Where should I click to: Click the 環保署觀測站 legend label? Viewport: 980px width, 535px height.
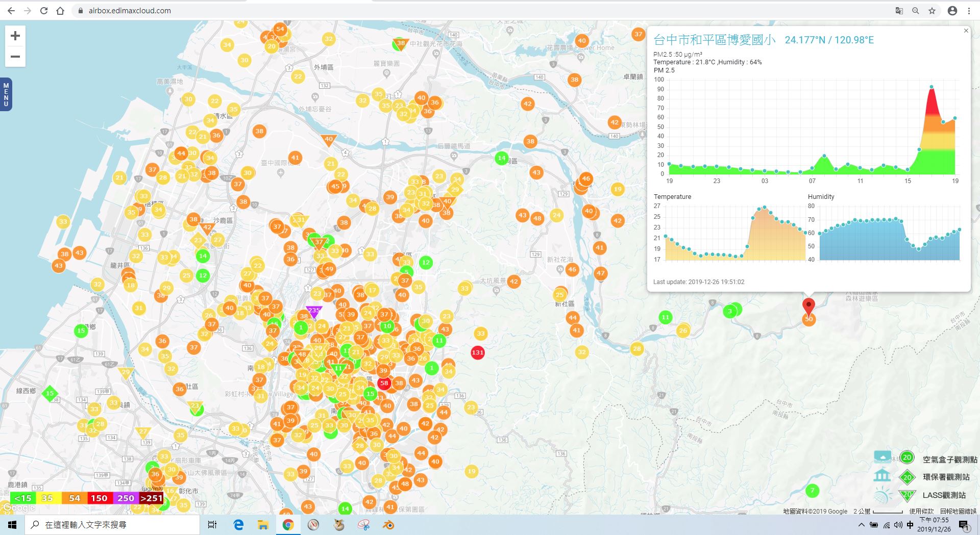point(946,477)
